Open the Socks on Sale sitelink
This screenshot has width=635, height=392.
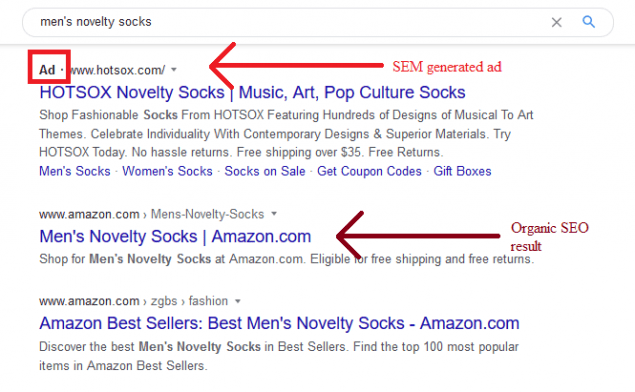pos(265,171)
